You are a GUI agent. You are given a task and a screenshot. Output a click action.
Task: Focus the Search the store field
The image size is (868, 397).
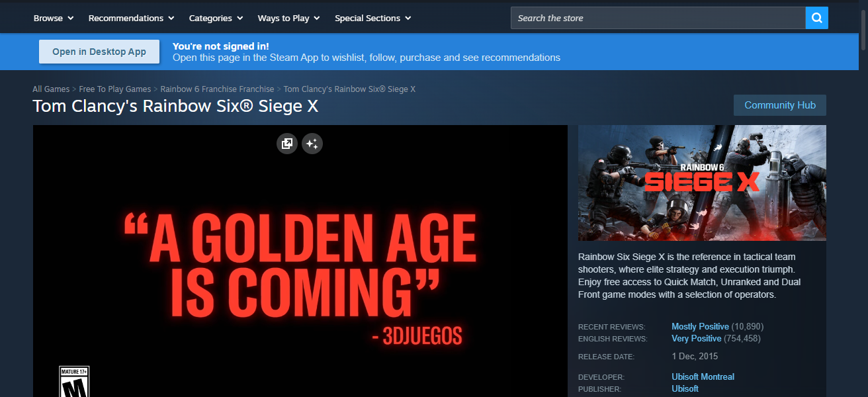(658, 18)
